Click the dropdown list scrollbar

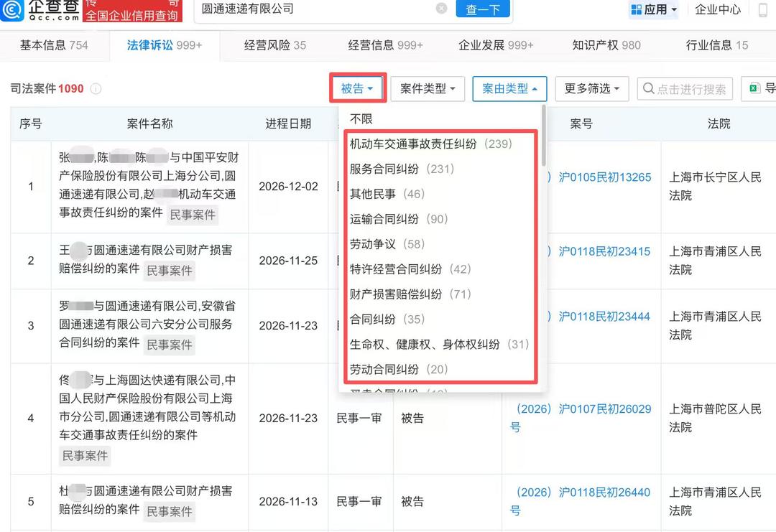[x=544, y=136]
